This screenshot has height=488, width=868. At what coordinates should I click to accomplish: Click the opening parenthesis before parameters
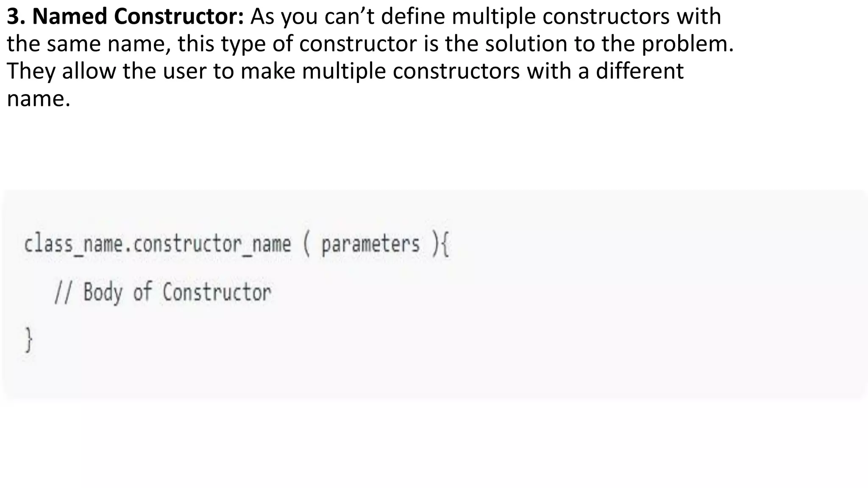pos(306,245)
